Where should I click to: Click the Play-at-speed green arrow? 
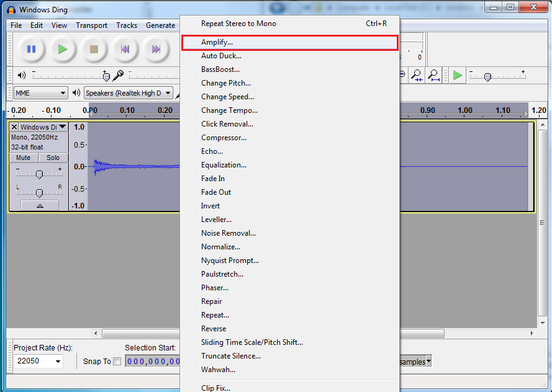(x=458, y=75)
